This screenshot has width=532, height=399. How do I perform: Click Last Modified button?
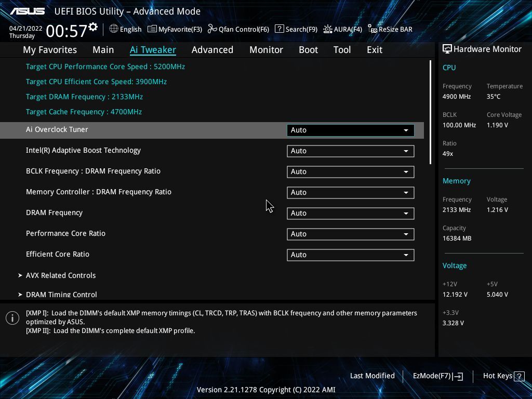(372, 376)
